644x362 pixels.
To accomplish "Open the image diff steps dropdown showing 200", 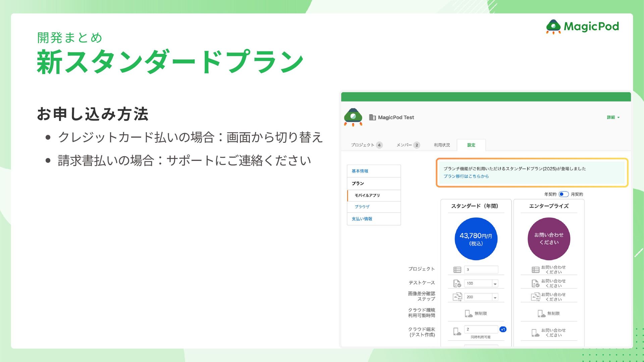I will [495, 297].
